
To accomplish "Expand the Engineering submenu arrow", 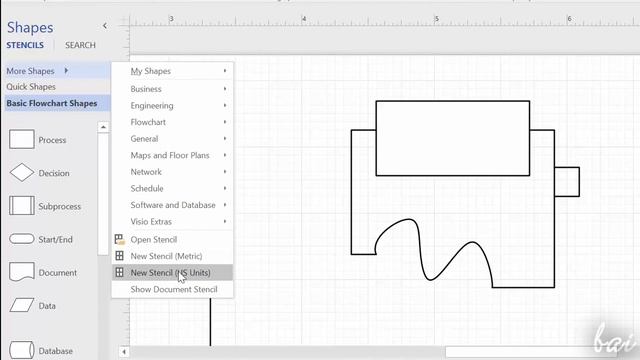I will tap(225, 105).
